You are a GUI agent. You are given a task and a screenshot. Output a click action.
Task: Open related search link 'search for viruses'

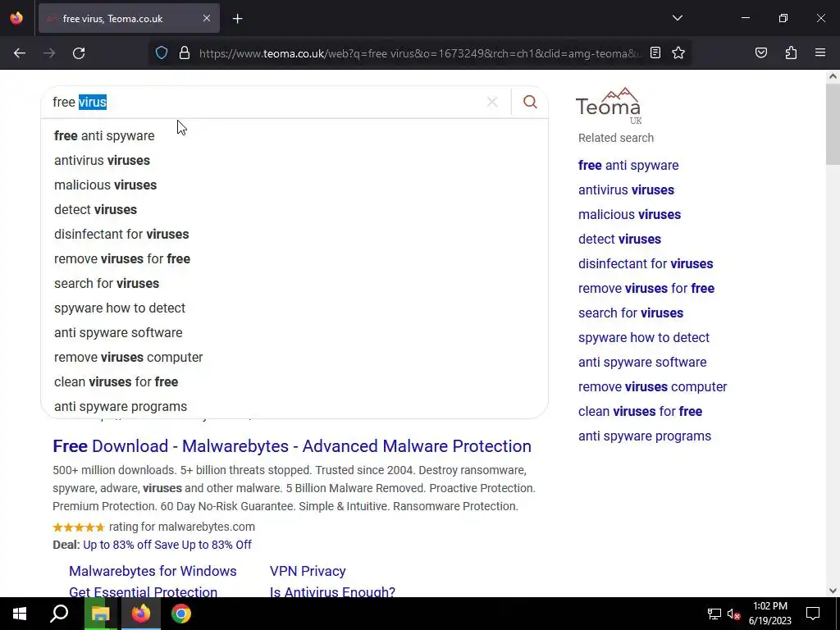631,313
